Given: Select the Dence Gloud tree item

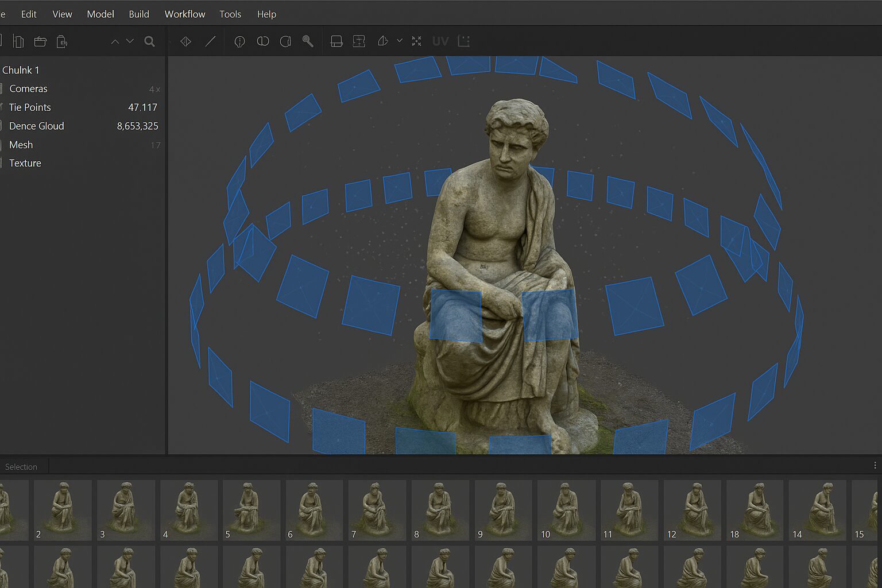Looking at the screenshot, I should 36,126.
